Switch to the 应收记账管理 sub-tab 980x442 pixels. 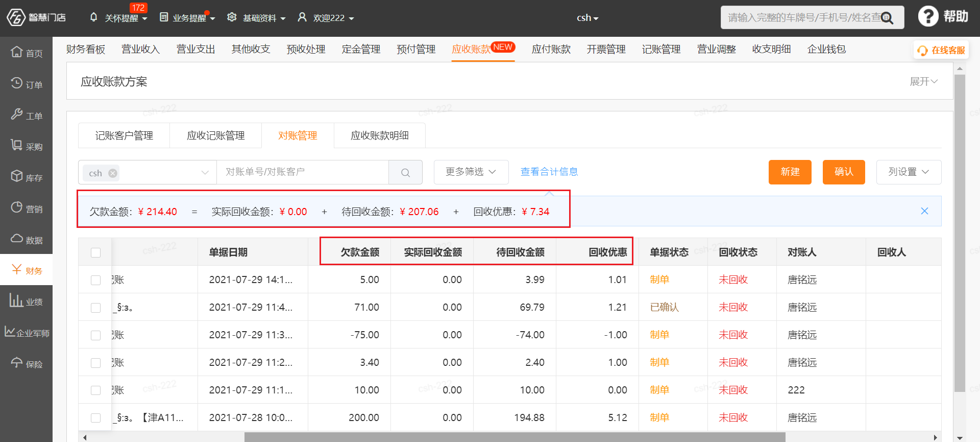click(x=216, y=135)
